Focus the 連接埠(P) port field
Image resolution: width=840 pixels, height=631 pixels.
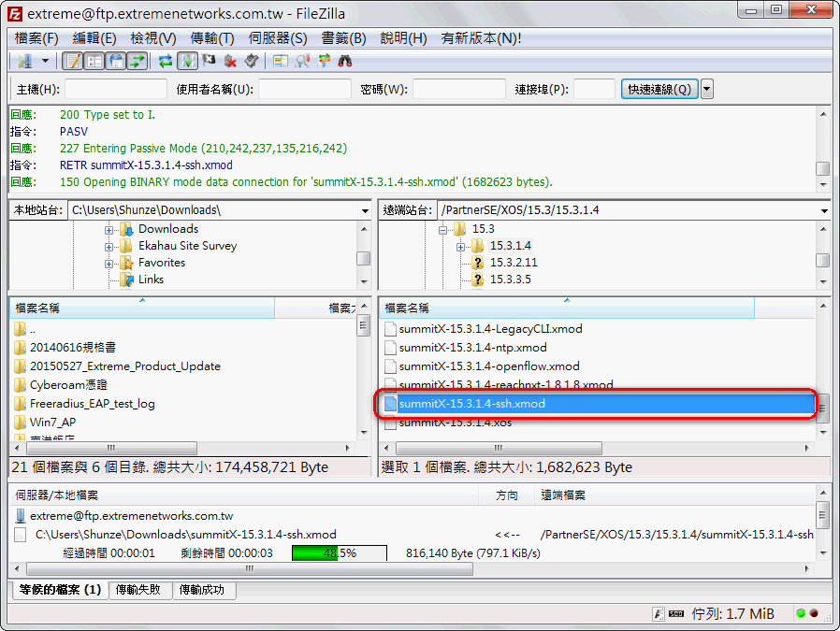click(594, 90)
